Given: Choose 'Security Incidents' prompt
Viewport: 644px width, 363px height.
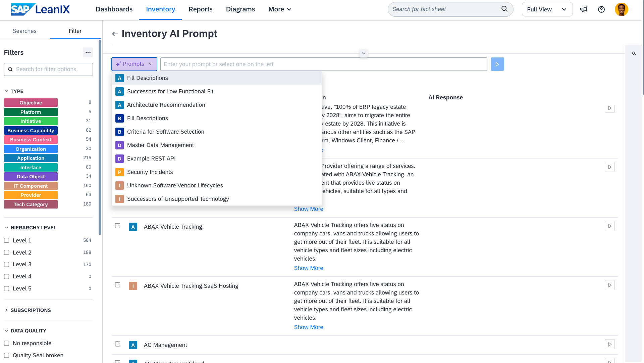Looking at the screenshot, I should (217, 172).
